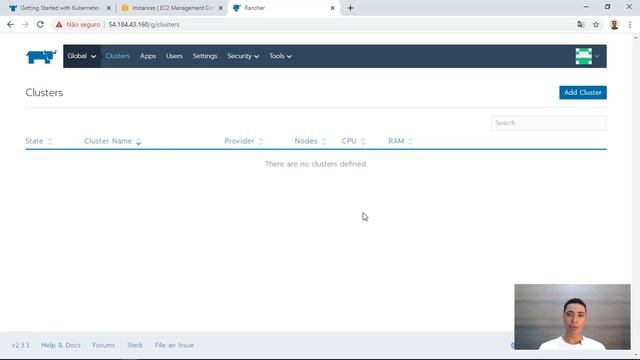Sort table by Provider column
The image size is (640, 360).
(x=244, y=141)
